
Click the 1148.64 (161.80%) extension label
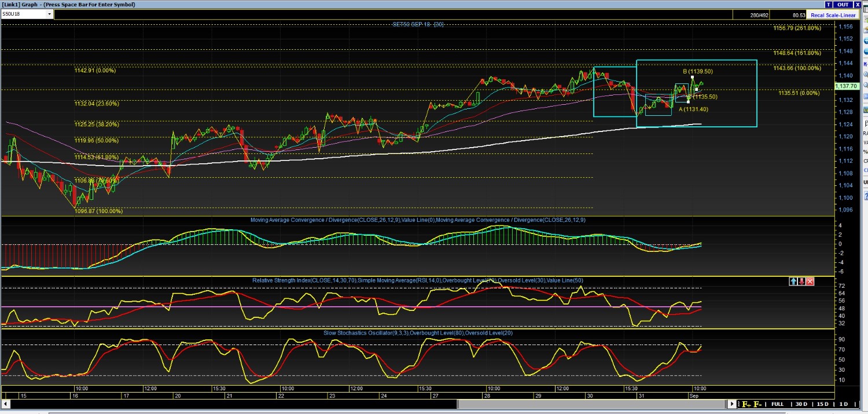(x=797, y=53)
